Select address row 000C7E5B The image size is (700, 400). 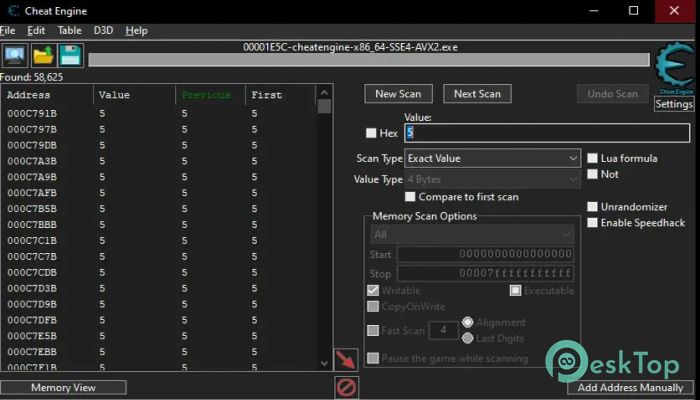point(159,336)
